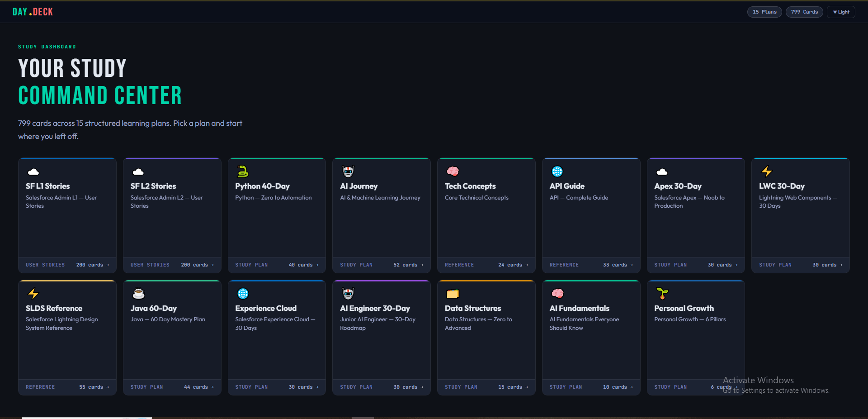Image resolution: width=868 pixels, height=419 pixels.
Task: Click the globe icon on Experience Cloud card
Action: coord(243,294)
